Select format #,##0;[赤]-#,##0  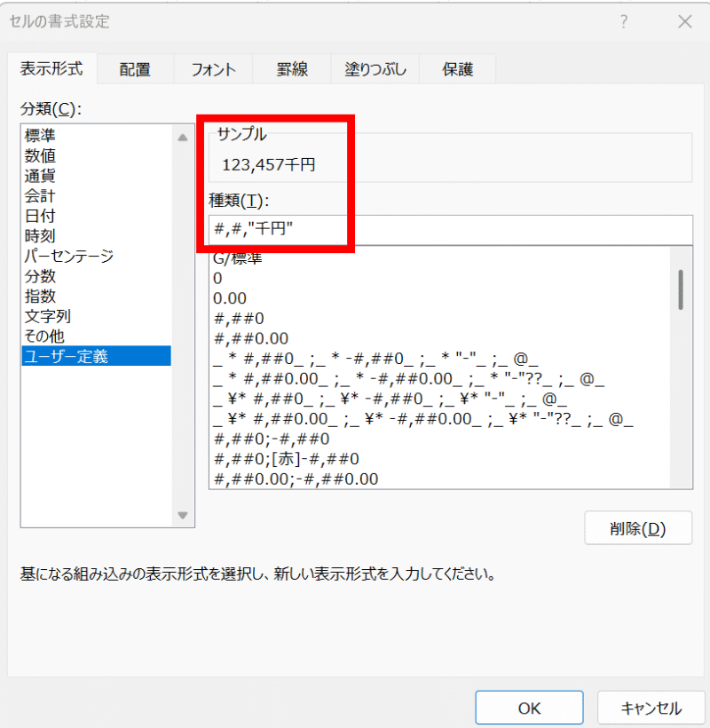440,459
